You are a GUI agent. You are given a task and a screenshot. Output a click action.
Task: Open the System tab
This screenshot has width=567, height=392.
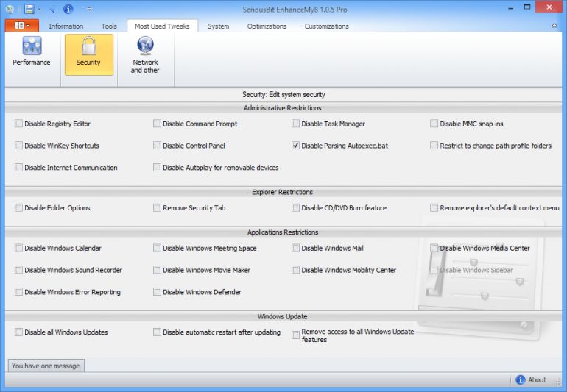pyautogui.click(x=218, y=26)
